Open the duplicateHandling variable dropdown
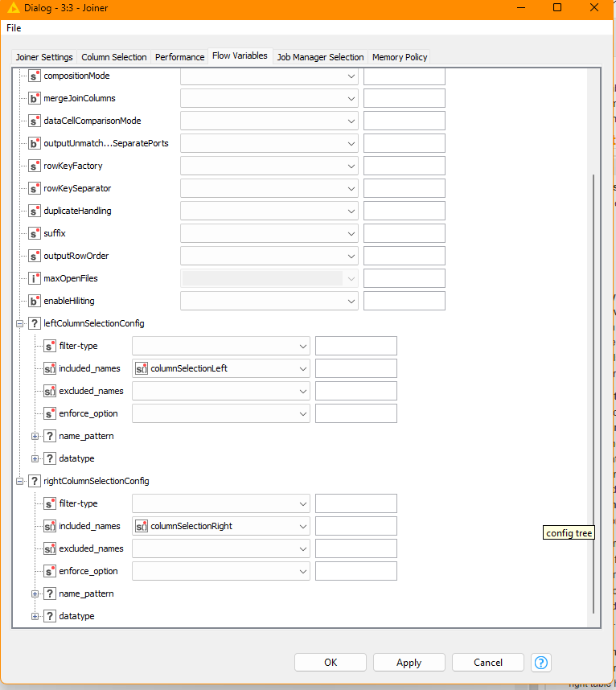 pyautogui.click(x=351, y=211)
